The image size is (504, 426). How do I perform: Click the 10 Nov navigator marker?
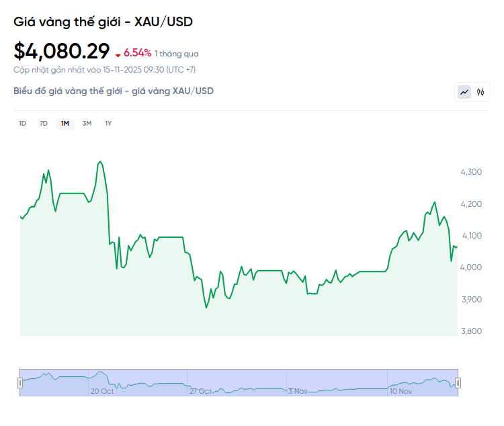pos(401,390)
